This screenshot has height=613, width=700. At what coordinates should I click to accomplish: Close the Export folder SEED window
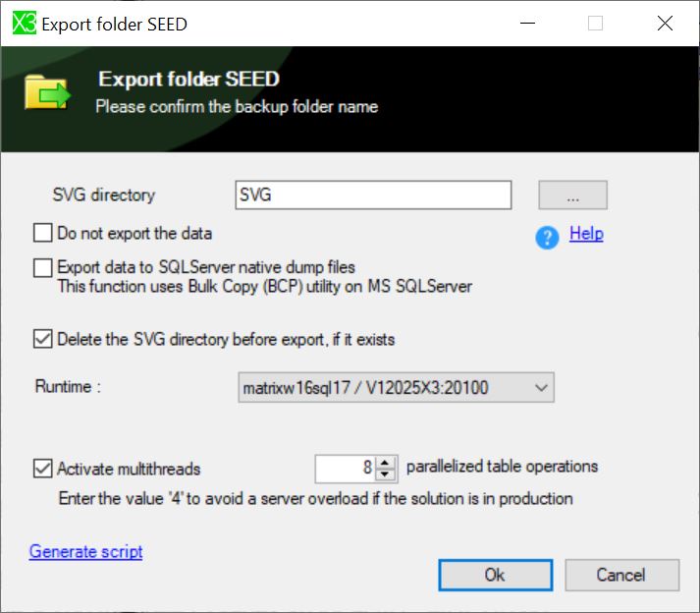[666, 24]
